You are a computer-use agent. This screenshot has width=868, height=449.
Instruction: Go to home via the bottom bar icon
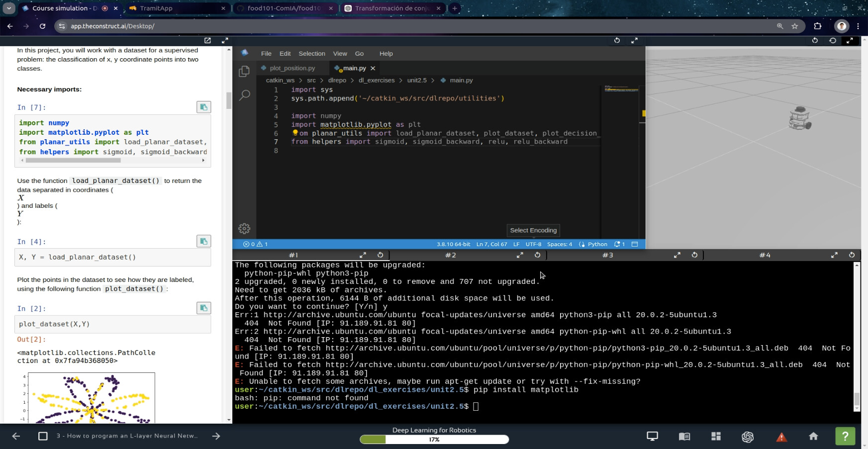[813, 436]
